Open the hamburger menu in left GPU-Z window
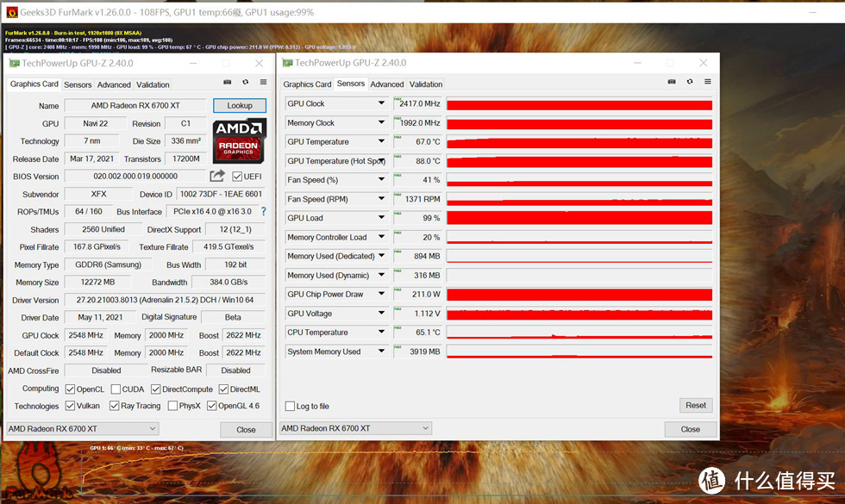Viewport: 845px width, 504px height. pos(264,82)
